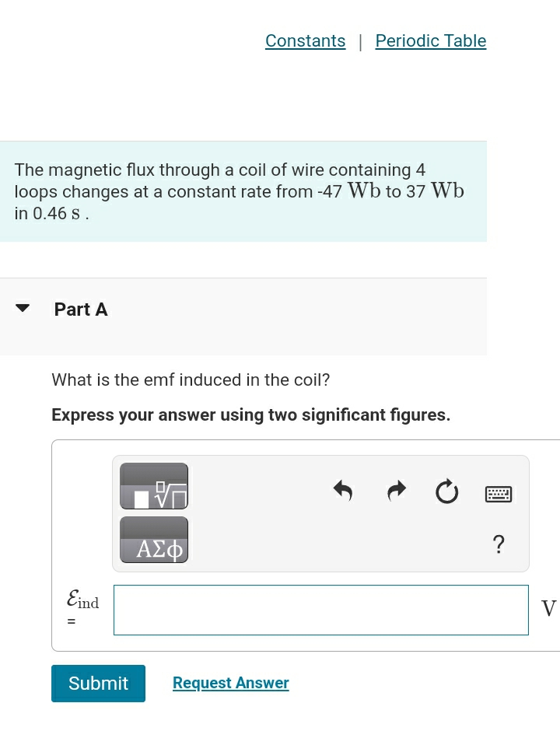
Task: Click the Part A disclosure triangle
Action: pos(23,307)
